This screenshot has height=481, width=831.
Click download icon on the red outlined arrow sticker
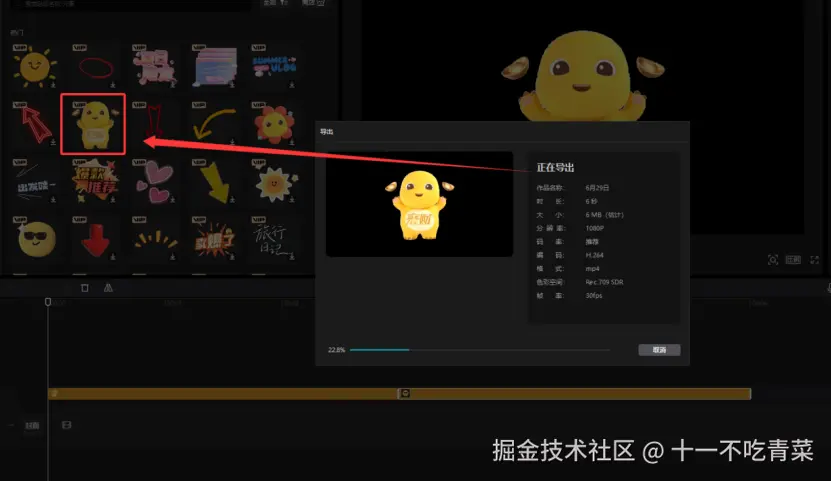tap(53, 141)
